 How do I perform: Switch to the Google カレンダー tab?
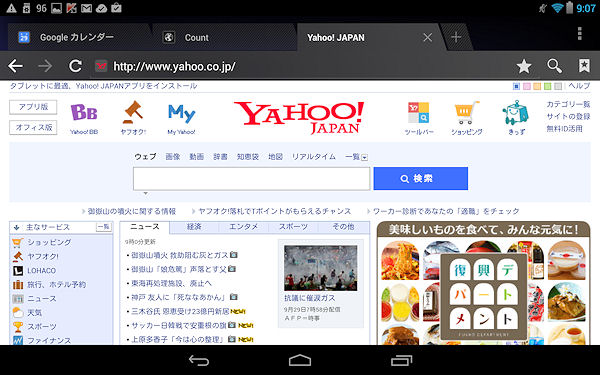pyautogui.click(x=77, y=37)
